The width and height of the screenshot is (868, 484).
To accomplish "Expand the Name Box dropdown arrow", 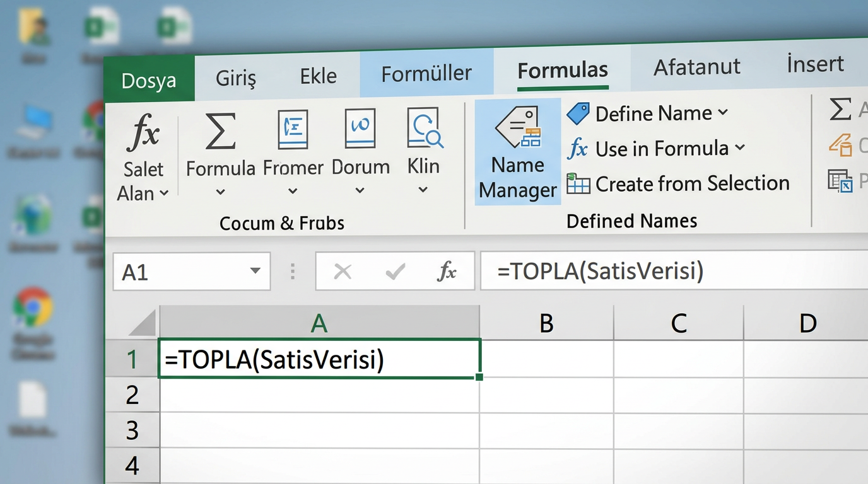I will (x=255, y=271).
